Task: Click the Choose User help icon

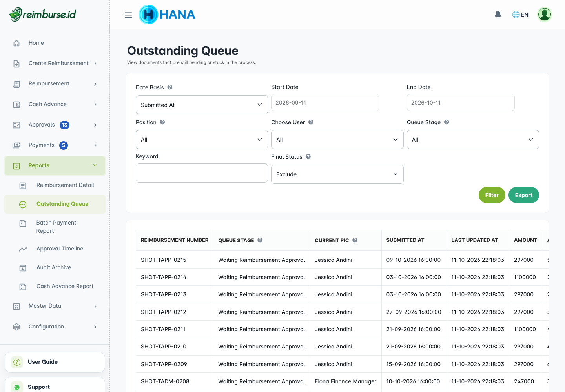Action: pos(311,122)
